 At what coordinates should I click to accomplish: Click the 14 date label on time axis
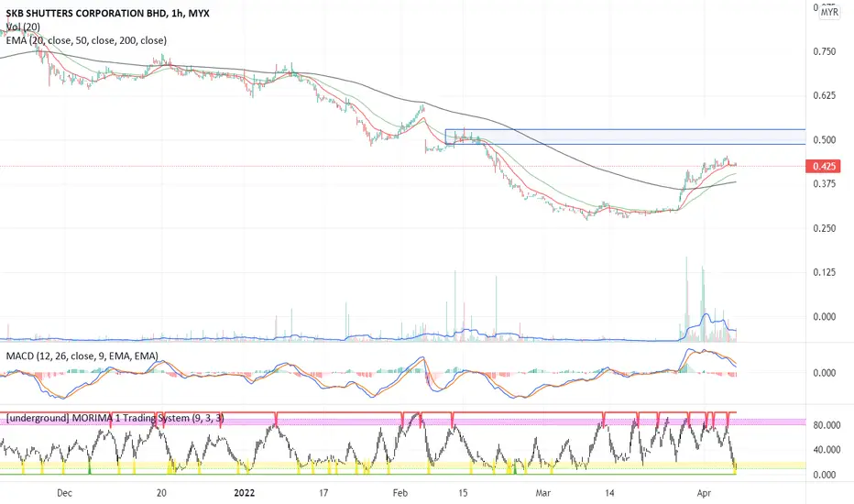[x=609, y=493]
